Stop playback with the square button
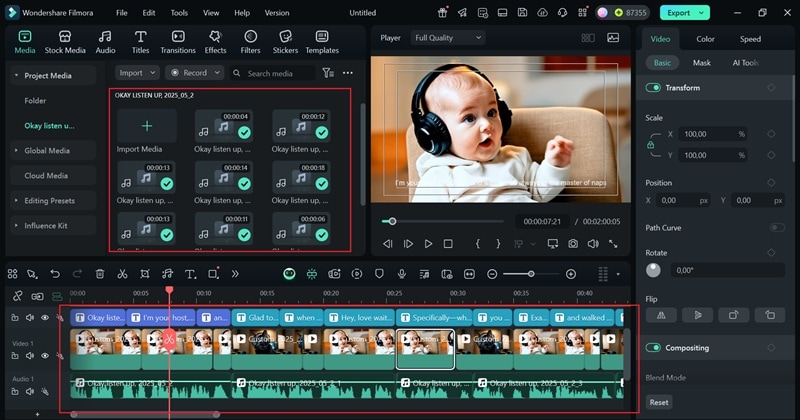Screen dimensions: 800x420 [x=448, y=244]
